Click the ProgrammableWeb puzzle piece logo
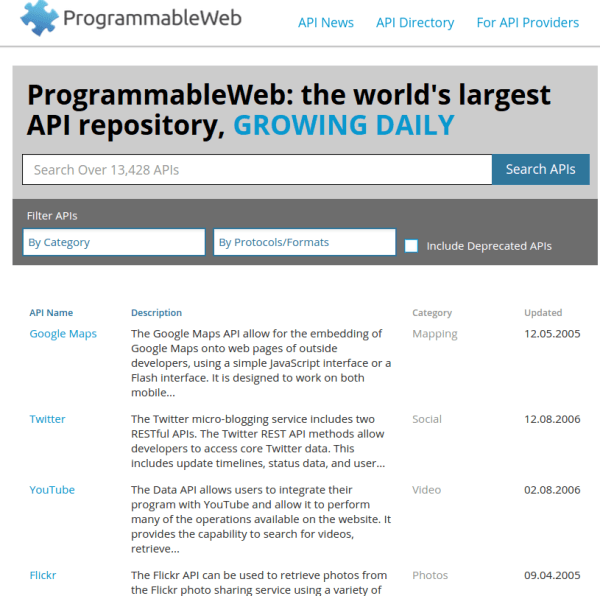600x596 pixels. coord(39,18)
